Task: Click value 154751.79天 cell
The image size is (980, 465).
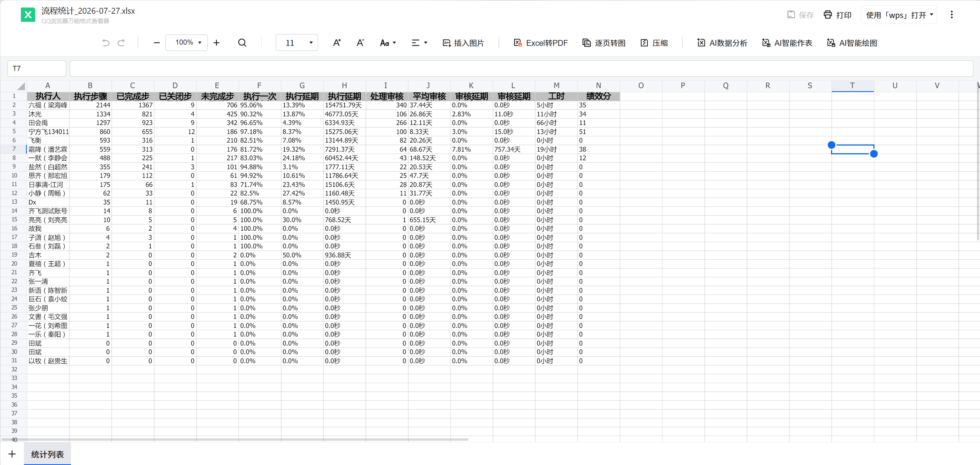Action: [344, 105]
